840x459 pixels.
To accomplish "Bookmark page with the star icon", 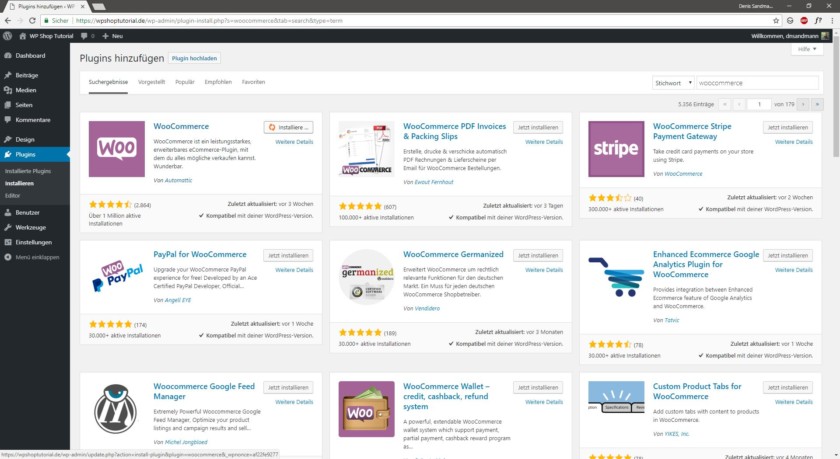I will [775, 19].
